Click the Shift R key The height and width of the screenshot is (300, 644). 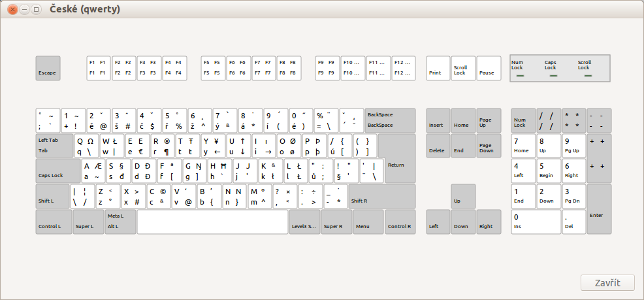382,197
